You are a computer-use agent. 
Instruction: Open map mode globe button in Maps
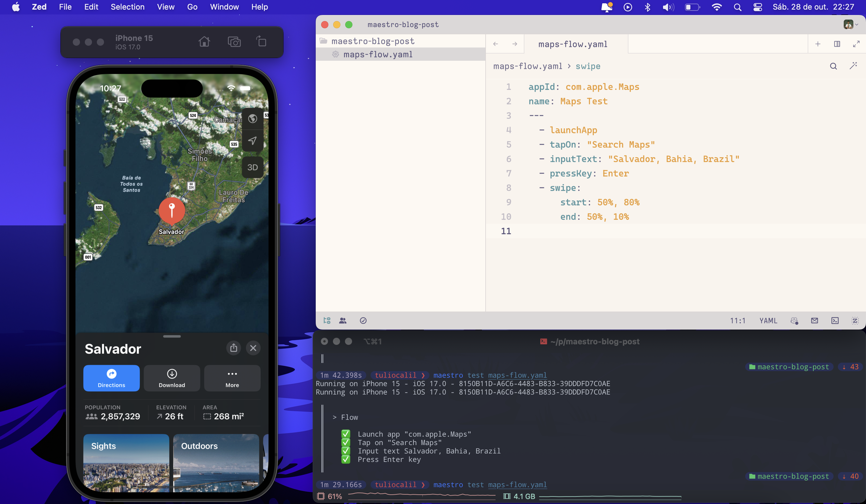[x=253, y=118]
